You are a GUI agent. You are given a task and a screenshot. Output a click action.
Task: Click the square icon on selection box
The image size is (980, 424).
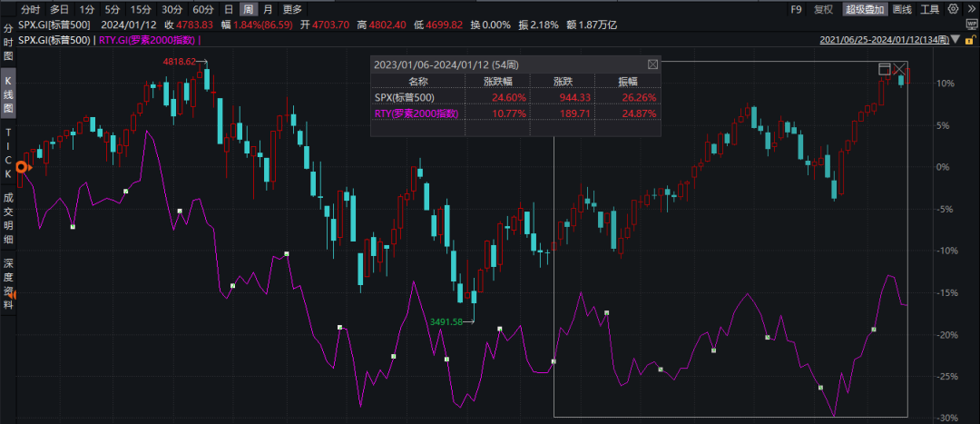coord(886,69)
